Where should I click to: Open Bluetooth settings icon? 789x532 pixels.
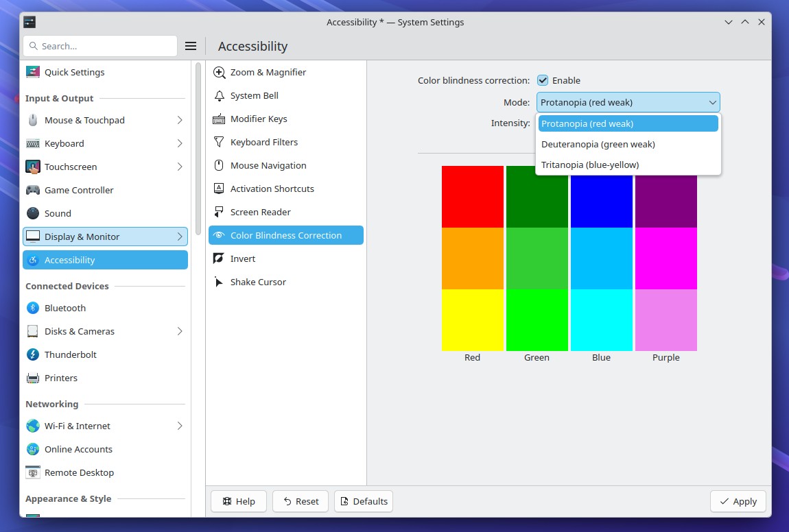click(33, 308)
